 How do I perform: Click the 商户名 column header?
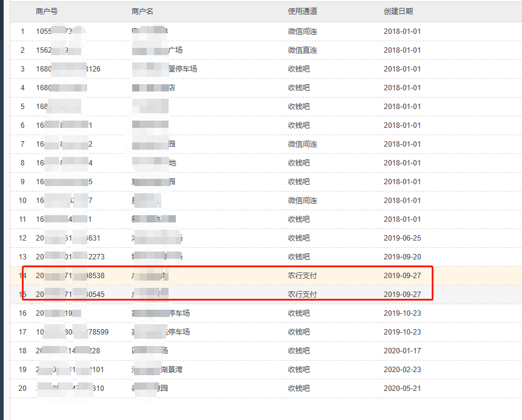[x=142, y=12]
